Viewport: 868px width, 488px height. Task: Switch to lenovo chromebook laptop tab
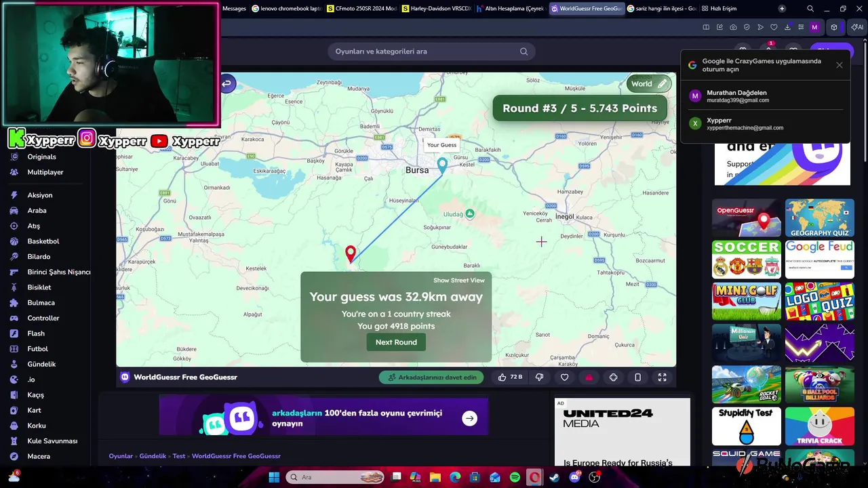point(287,9)
